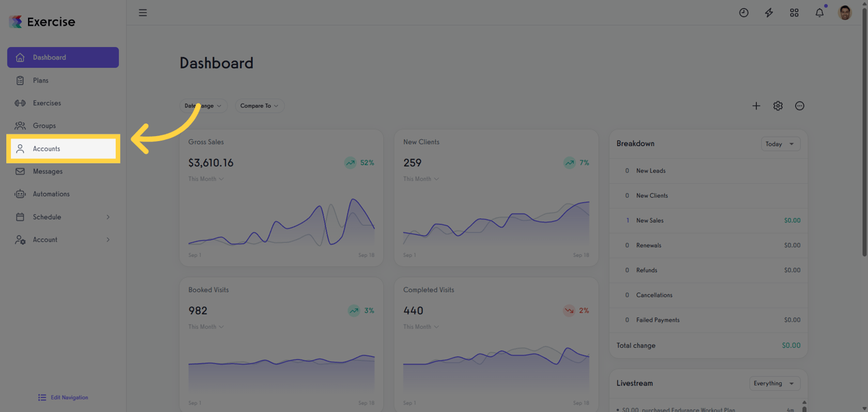Open the clock history icon

(743, 13)
